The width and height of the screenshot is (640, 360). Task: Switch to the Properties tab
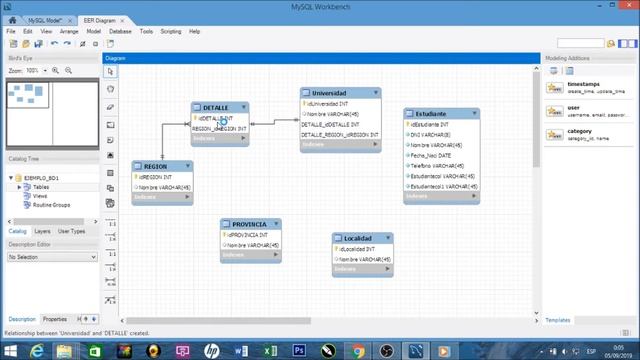point(55,319)
